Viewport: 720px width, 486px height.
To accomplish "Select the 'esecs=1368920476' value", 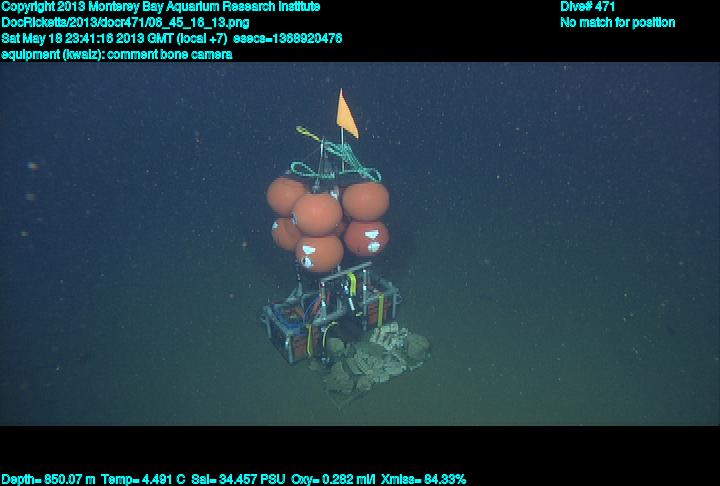I will (x=287, y=39).
